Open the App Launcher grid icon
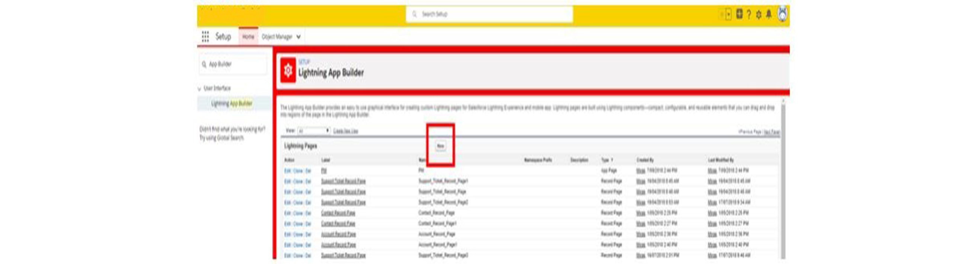 (x=205, y=36)
